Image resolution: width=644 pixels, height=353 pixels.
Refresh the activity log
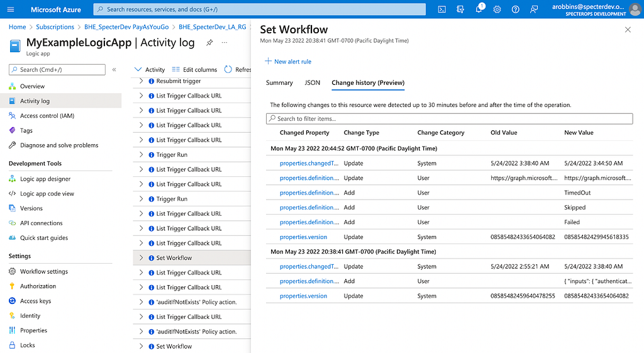coord(238,69)
